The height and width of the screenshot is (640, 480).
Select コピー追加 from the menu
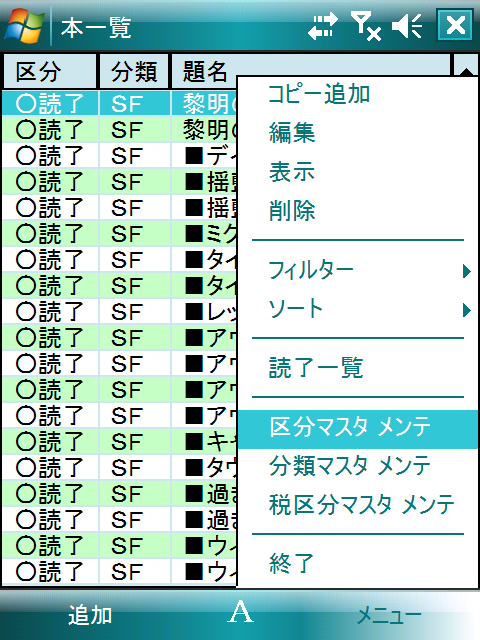tap(319, 94)
